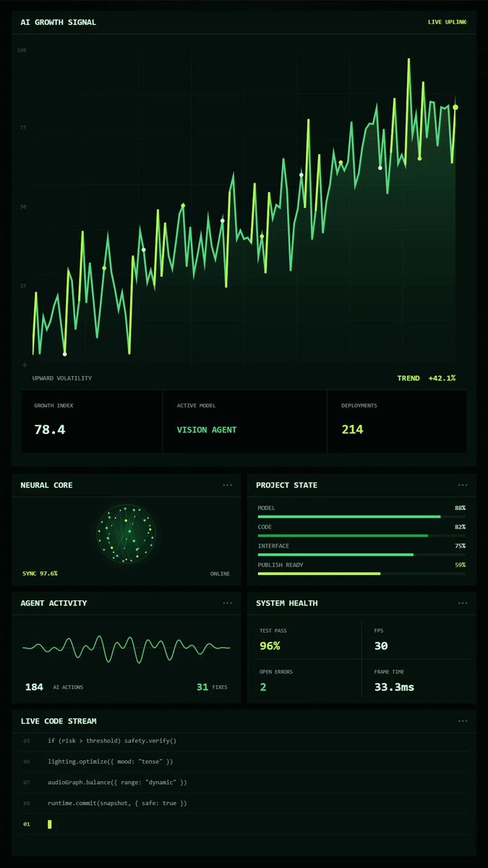Open the Project State panel options menu

(463, 485)
